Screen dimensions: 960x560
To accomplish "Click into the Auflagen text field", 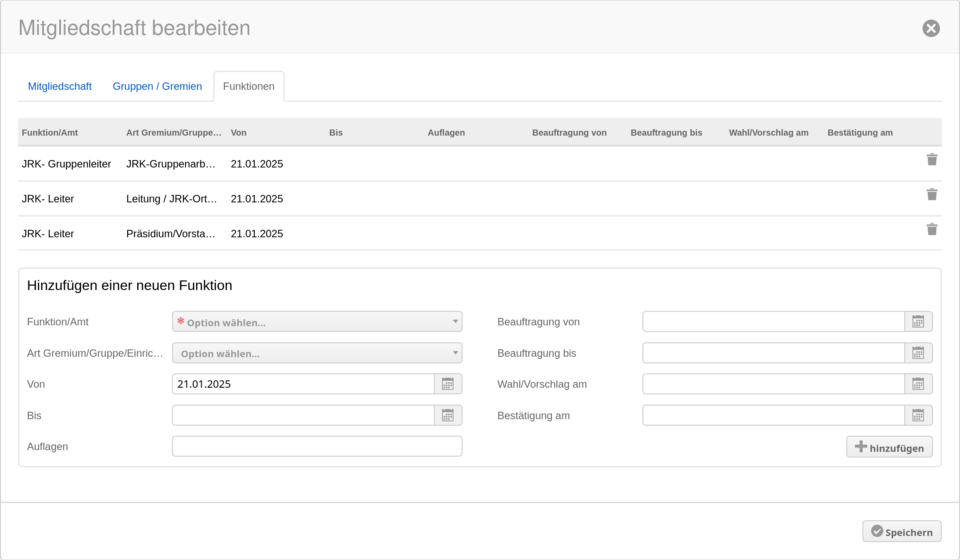I will pos(317,446).
